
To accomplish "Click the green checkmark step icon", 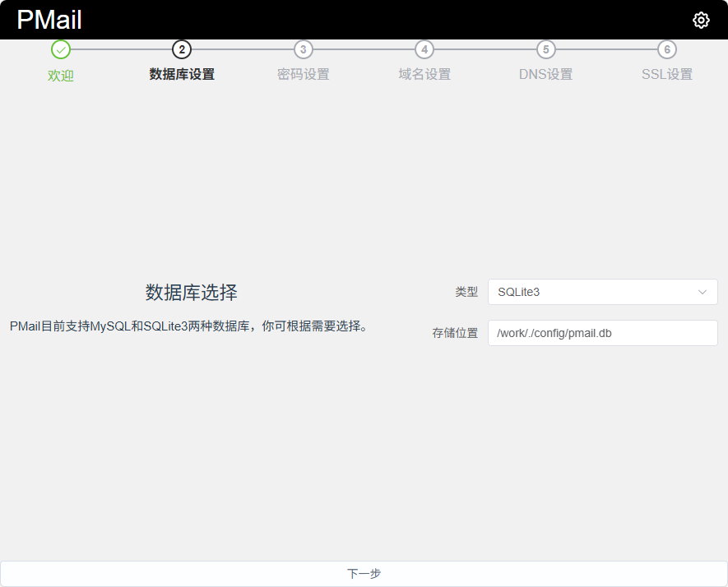I will [x=61, y=49].
